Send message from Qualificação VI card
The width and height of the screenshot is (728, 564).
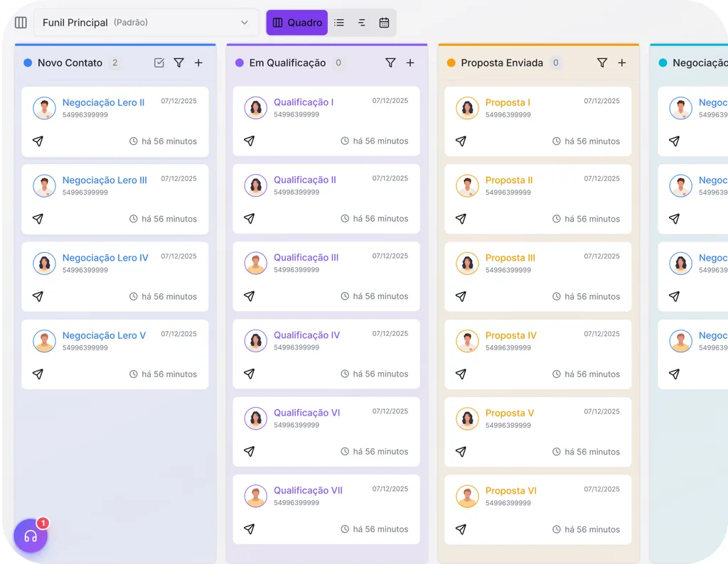(250, 451)
